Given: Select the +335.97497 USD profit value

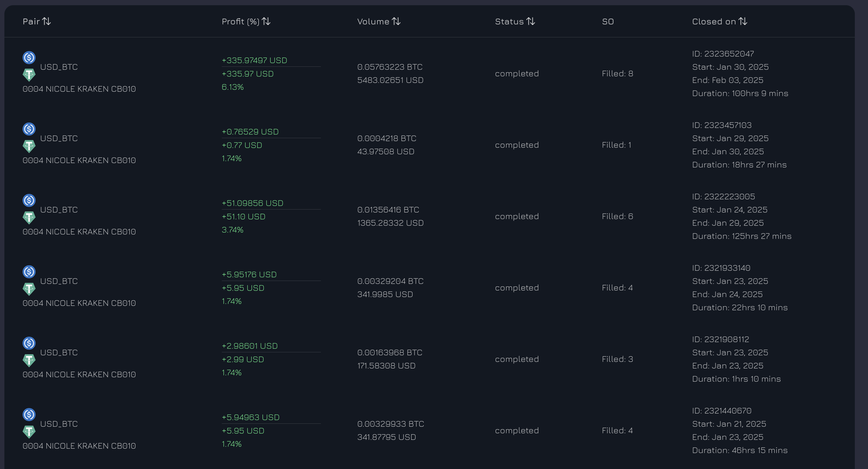Looking at the screenshot, I should click(254, 60).
